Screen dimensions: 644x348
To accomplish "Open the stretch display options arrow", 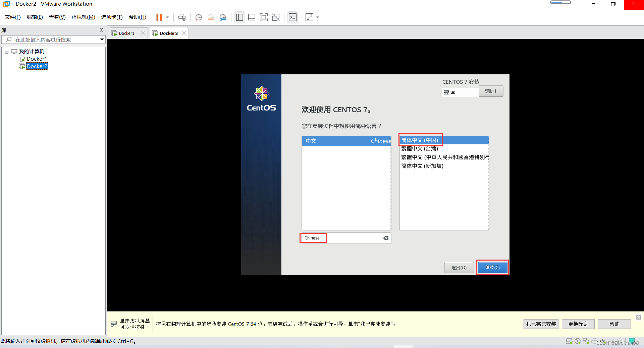I will point(318,17).
